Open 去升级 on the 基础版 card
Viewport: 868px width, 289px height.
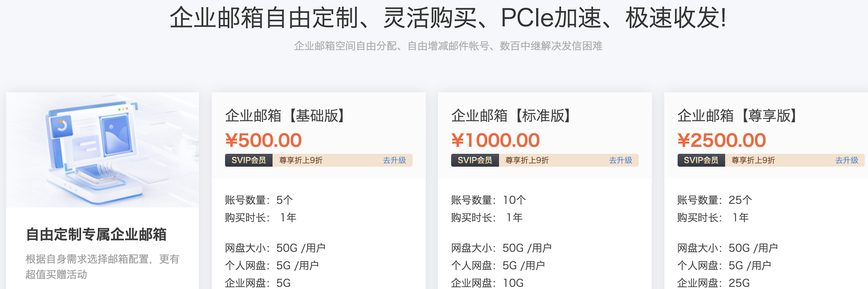(x=394, y=161)
